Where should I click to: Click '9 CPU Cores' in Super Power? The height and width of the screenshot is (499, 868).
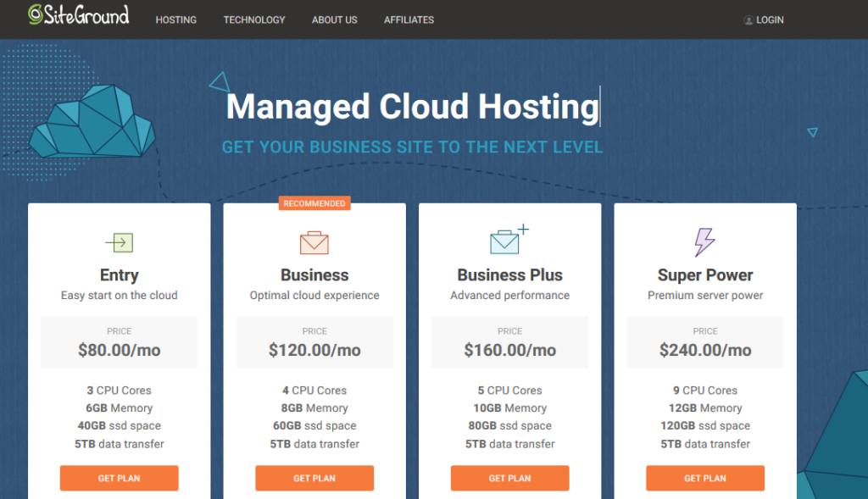[705, 391]
